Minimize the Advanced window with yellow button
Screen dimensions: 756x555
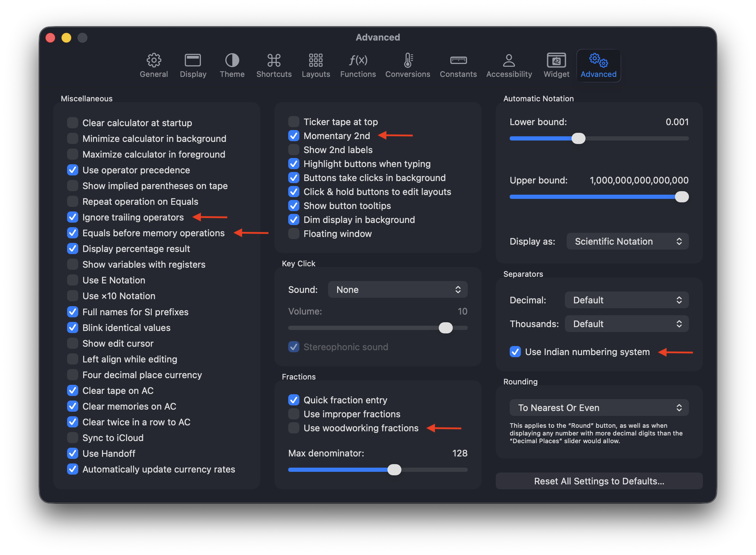tap(66, 37)
